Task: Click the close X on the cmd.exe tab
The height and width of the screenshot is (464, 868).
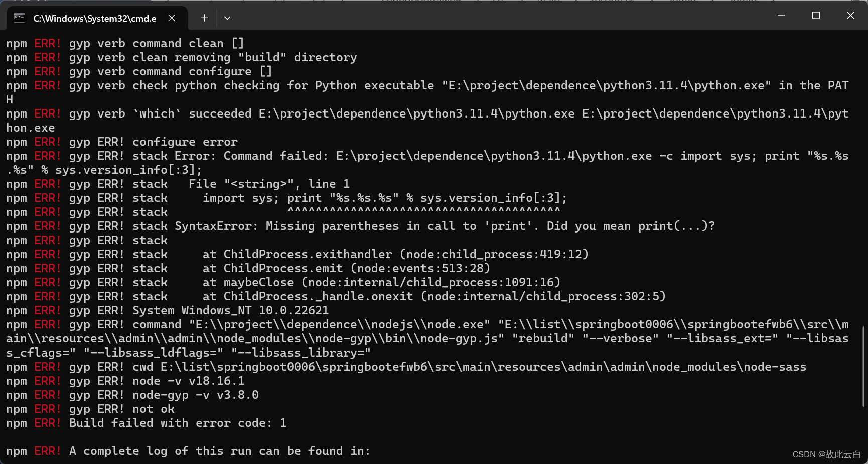Action: (171, 18)
